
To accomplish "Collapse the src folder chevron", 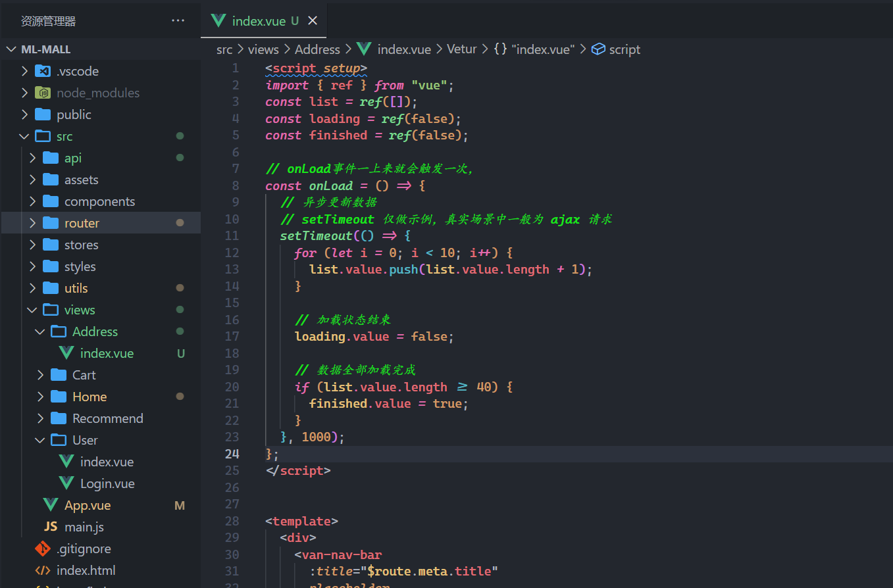I will point(24,136).
